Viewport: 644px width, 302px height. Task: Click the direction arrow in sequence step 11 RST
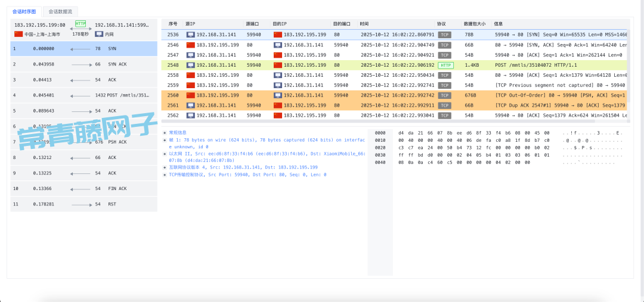click(x=81, y=204)
